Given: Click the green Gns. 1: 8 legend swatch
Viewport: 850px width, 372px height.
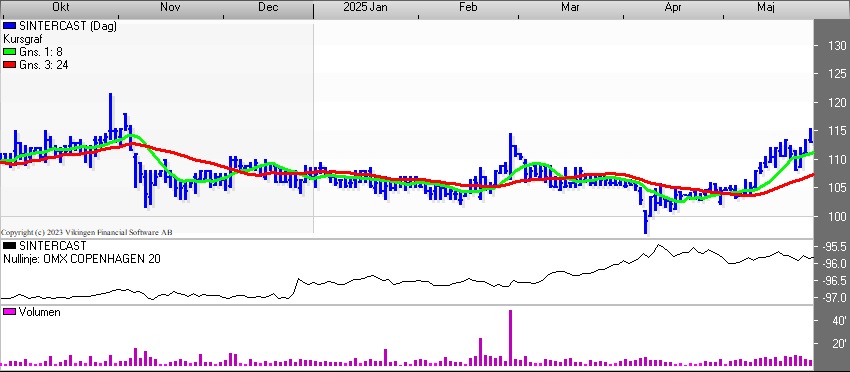Looking at the screenshot, I should click(x=10, y=52).
